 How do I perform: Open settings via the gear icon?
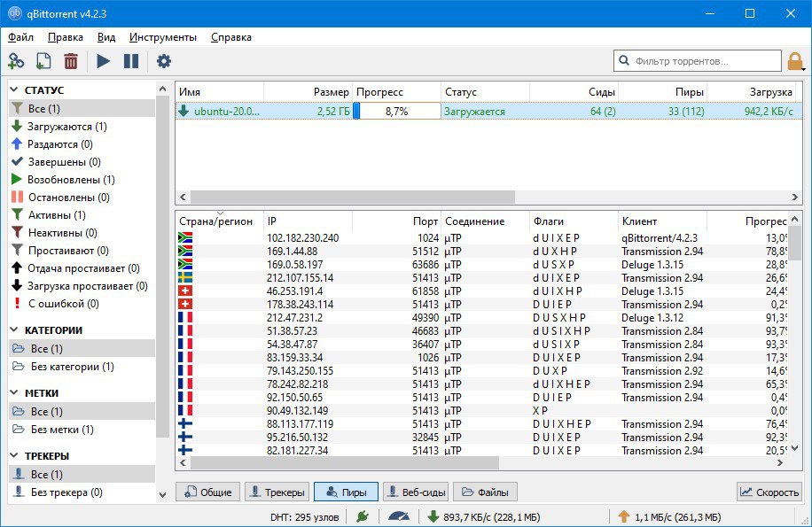pos(164,61)
